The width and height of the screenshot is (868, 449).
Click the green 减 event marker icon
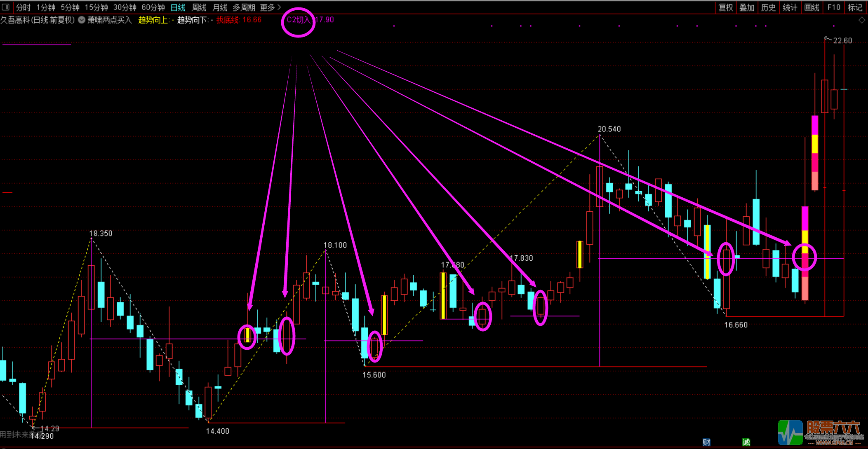pyautogui.click(x=746, y=442)
